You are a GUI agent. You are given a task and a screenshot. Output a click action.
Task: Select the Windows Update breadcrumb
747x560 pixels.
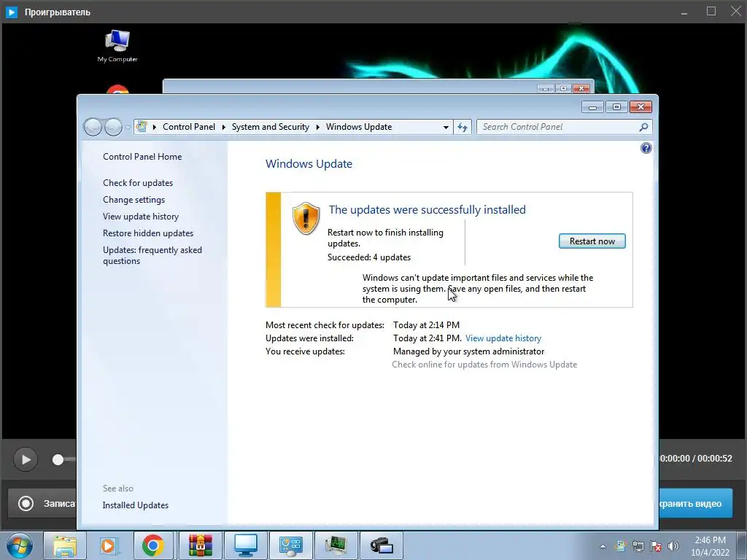coord(359,127)
